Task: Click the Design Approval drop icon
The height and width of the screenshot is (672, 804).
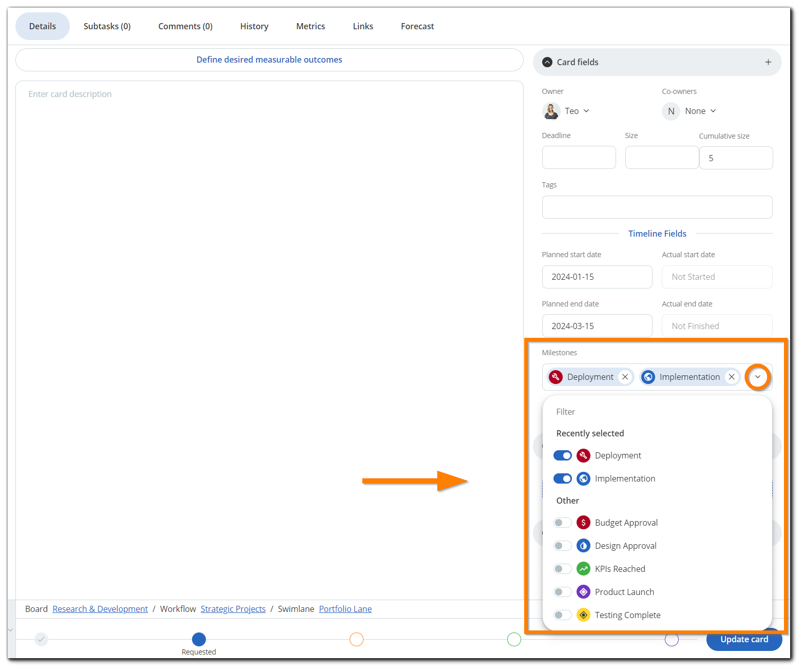Action: [583, 546]
